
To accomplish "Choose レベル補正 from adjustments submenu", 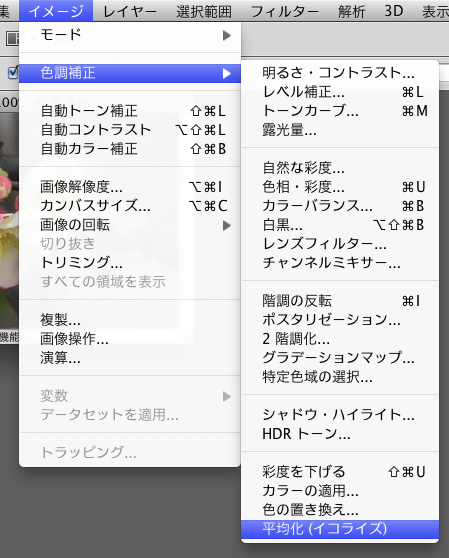I will click(x=340, y=92).
